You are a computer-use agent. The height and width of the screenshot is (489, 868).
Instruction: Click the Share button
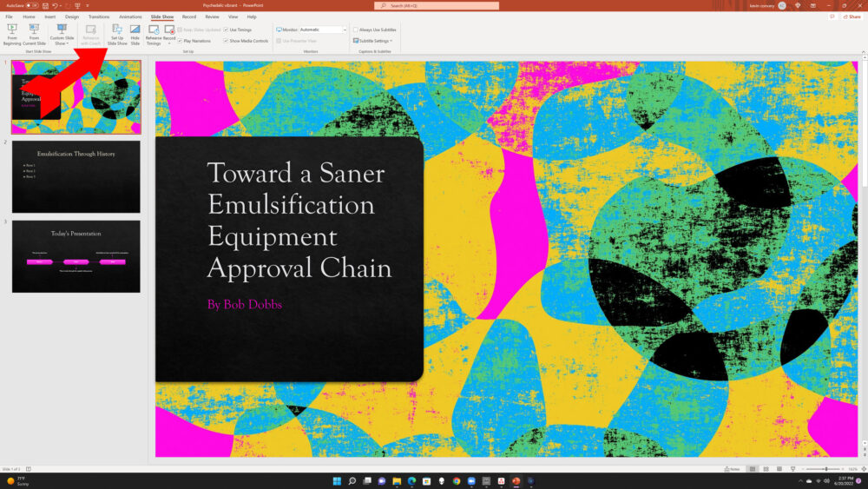[851, 17]
